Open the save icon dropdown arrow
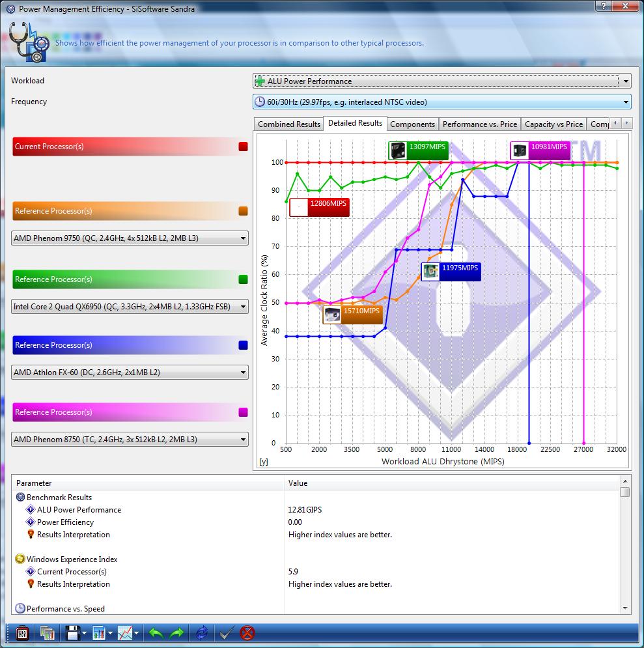Viewport: 644px width, 648px height. 84,633
